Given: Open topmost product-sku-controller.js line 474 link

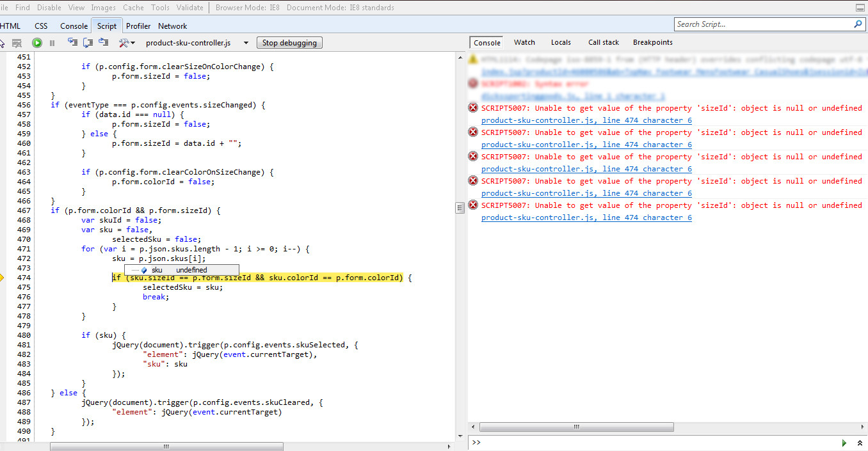Looking at the screenshot, I should coord(586,120).
